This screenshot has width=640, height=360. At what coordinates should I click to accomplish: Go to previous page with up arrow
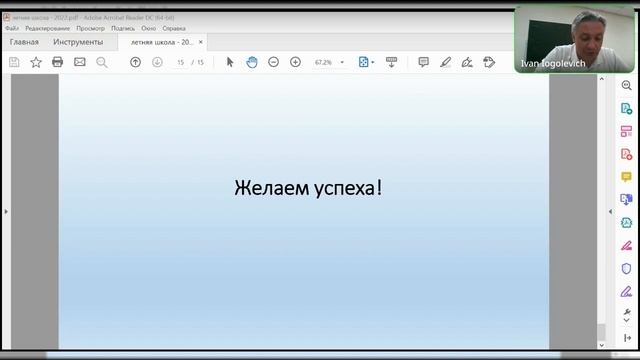[136, 62]
